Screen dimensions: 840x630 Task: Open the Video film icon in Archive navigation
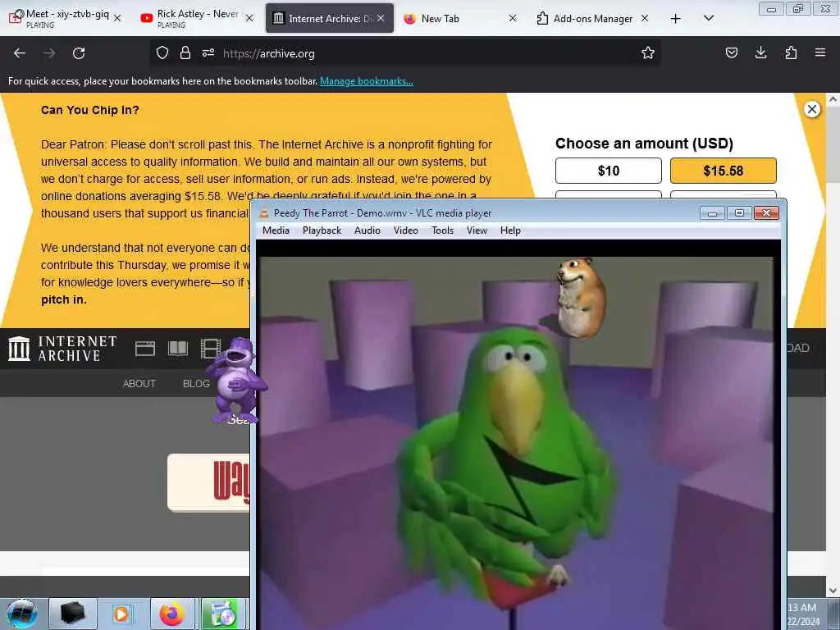pos(211,349)
